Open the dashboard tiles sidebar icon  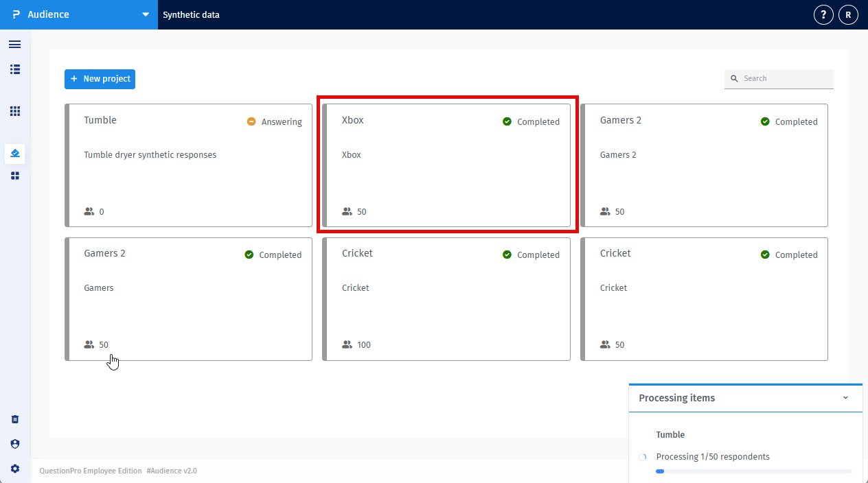(14, 176)
